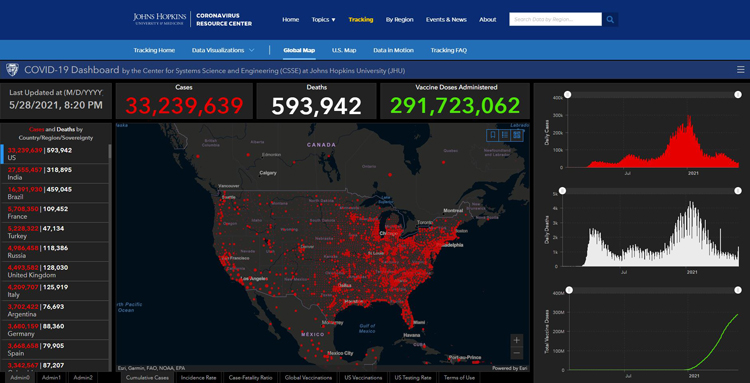Screen dimensions: 750x383
Task: Open the Terms of Use tab
Action: pyautogui.click(x=459, y=378)
